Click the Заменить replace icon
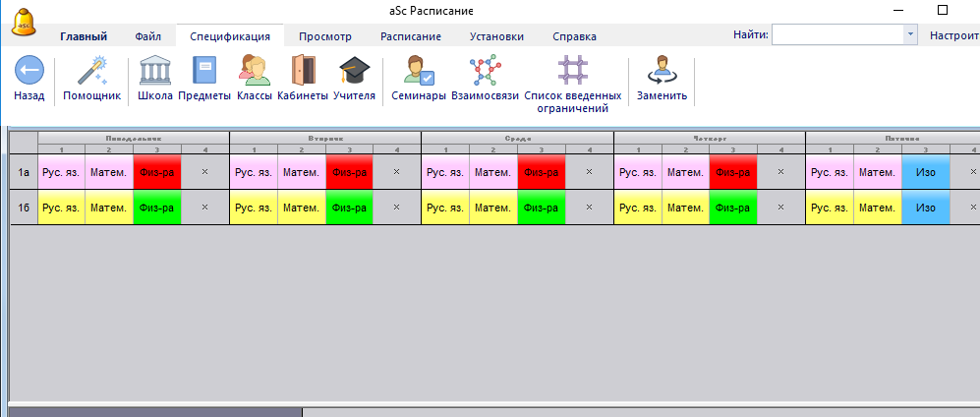 point(662,72)
